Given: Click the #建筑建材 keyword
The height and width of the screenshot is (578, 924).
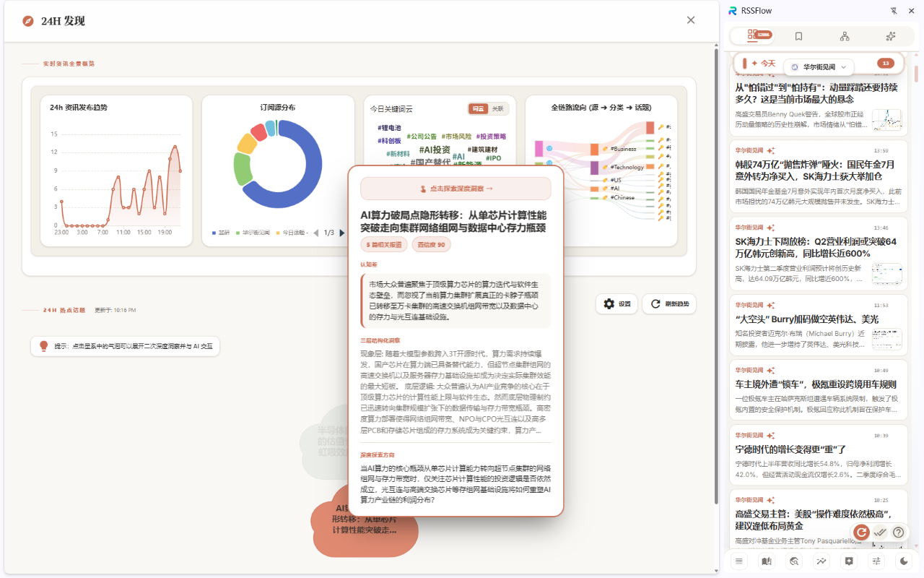Looking at the screenshot, I should (482, 149).
